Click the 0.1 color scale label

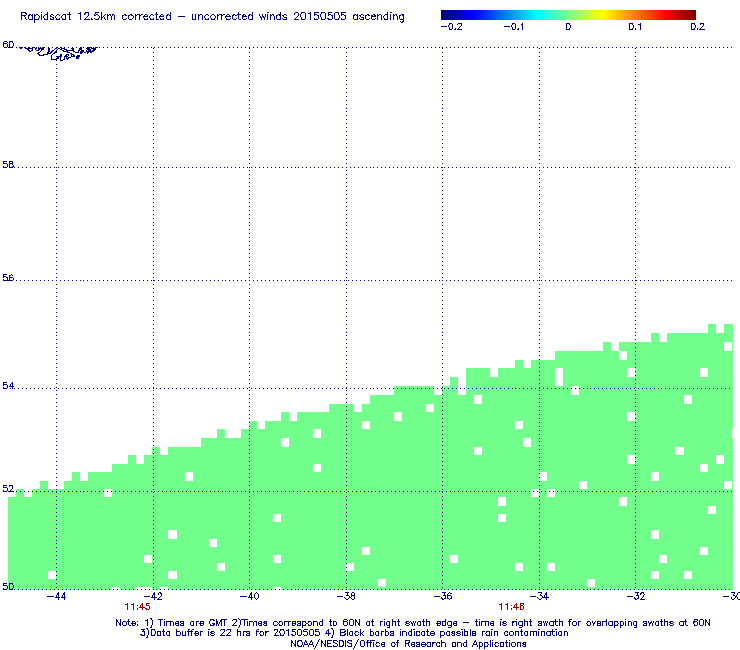(x=635, y=27)
